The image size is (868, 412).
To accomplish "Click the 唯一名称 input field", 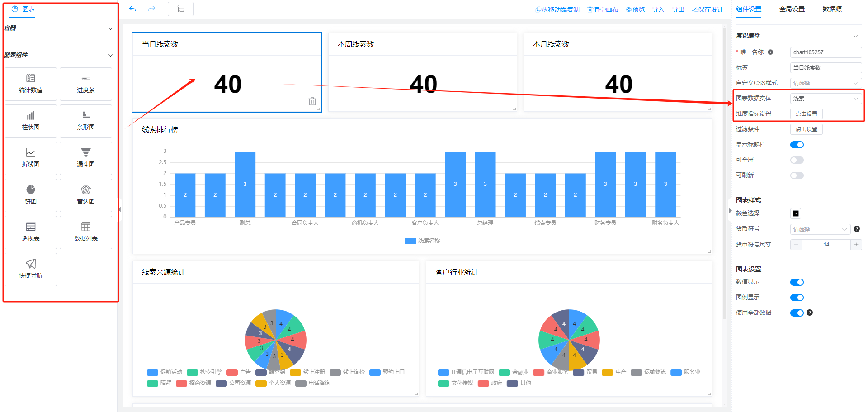I will pyautogui.click(x=826, y=52).
